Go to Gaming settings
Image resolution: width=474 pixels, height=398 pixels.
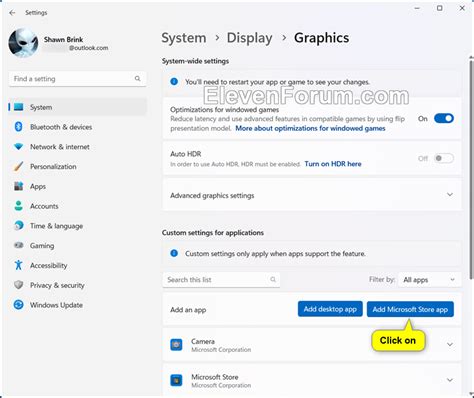pos(78,246)
